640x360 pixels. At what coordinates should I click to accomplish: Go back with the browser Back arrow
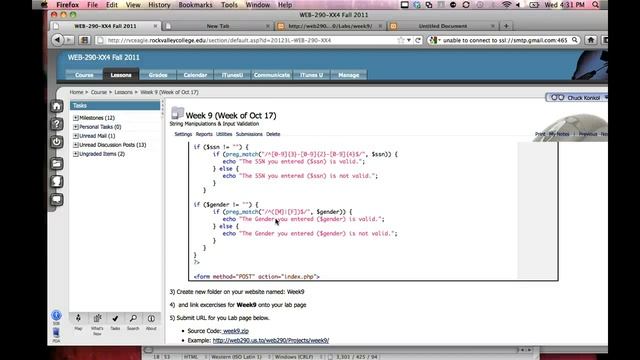tap(57, 40)
